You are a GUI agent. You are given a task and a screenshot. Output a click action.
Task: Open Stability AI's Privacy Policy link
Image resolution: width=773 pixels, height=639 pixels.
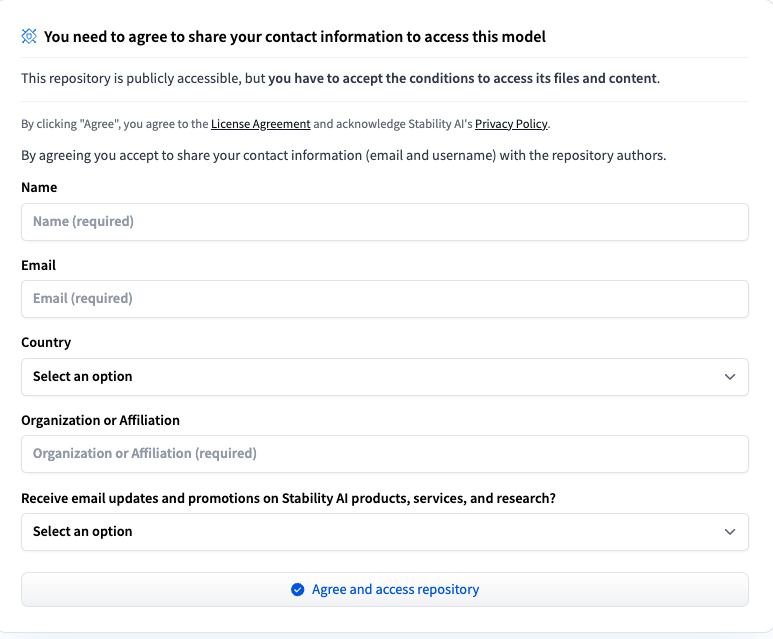click(511, 124)
